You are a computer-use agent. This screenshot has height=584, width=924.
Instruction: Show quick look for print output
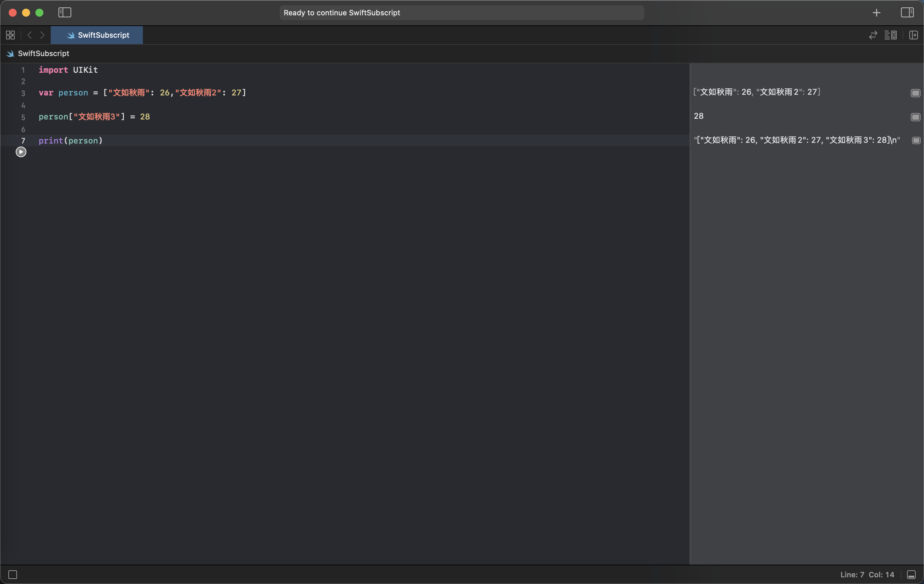pyautogui.click(x=916, y=140)
